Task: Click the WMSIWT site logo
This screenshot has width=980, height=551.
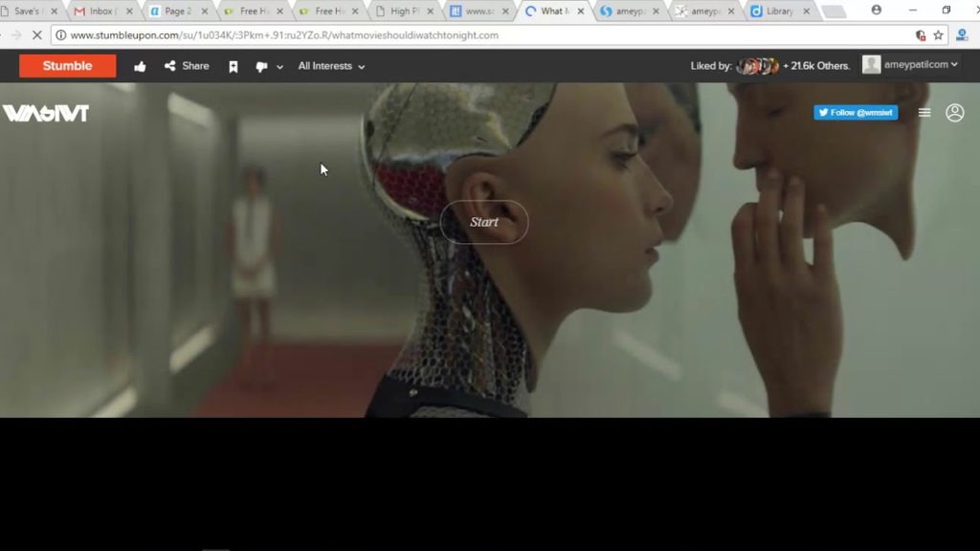Action: (x=46, y=113)
